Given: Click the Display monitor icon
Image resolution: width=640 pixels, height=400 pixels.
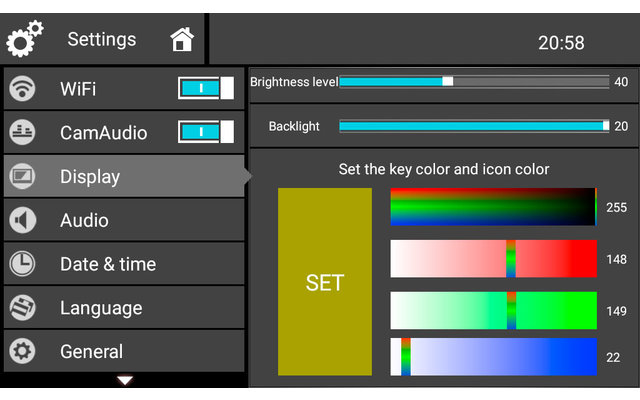Looking at the screenshot, I should point(21,177).
